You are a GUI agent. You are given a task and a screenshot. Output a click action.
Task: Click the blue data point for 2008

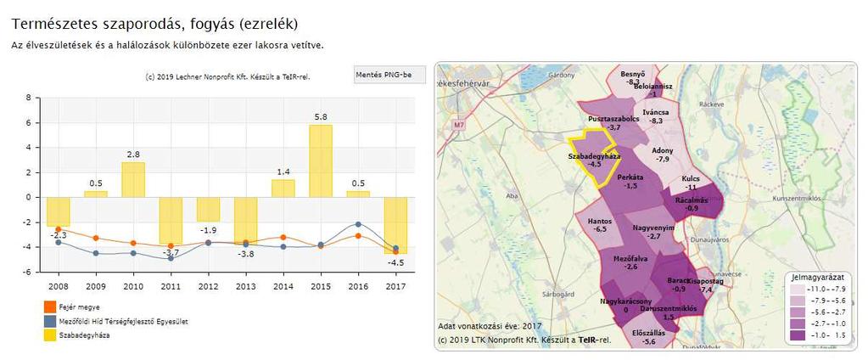point(59,242)
